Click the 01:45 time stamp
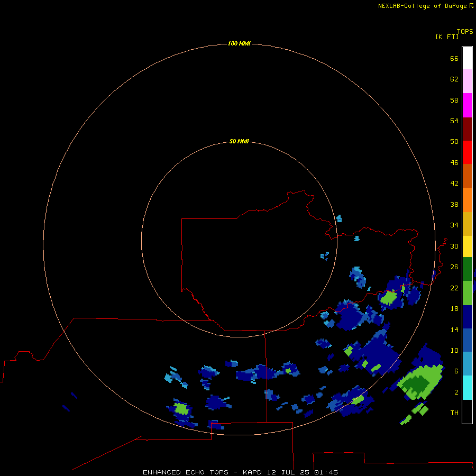Viewport: 476px width, 476px height. 326,472
